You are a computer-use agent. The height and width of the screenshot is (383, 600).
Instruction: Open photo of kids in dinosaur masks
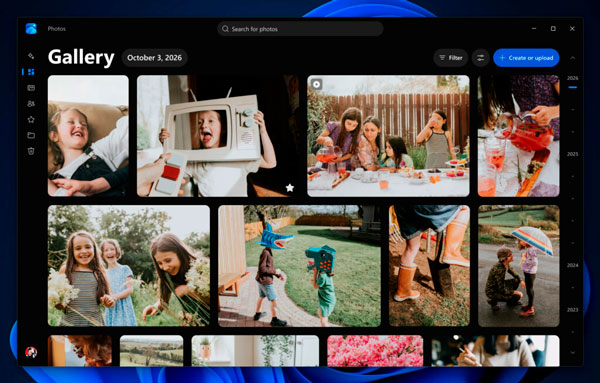[299, 266]
